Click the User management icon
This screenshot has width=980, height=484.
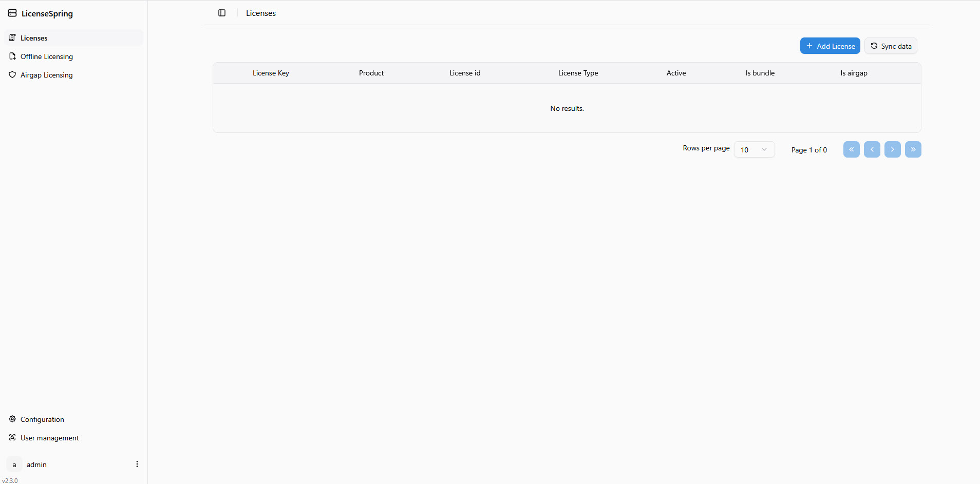coord(12,438)
